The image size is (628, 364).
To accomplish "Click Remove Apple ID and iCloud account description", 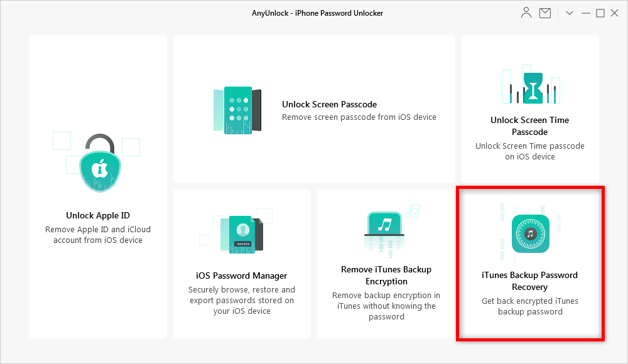I will point(98,235).
